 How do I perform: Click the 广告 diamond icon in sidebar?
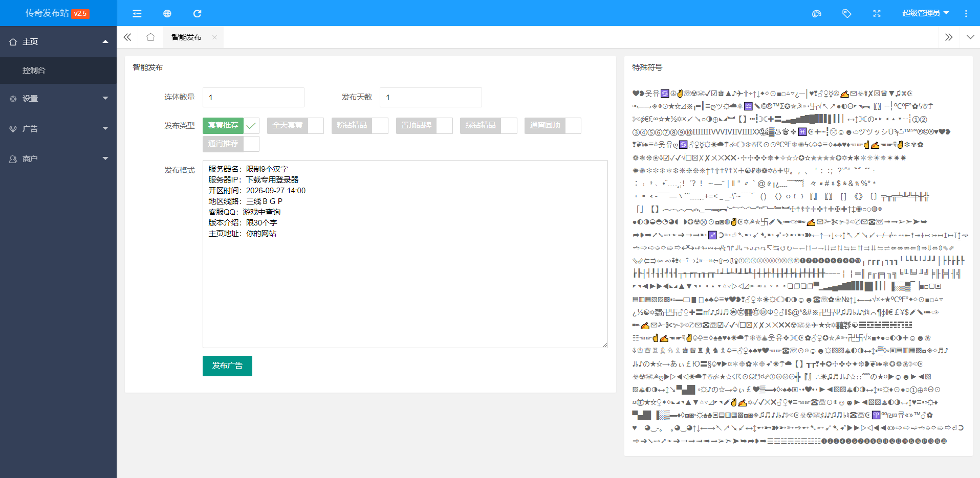pos(13,129)
